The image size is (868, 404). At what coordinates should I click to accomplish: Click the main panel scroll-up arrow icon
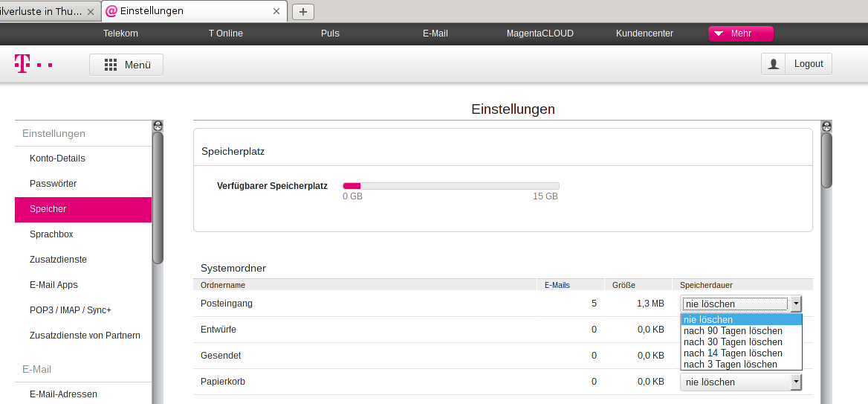click(826, 126)
